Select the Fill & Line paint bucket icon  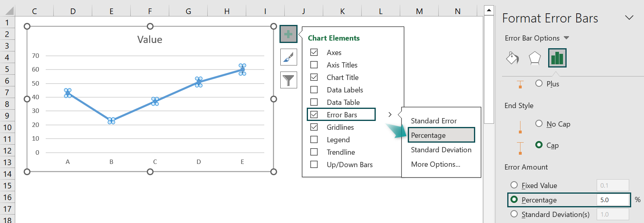(512, 58)
